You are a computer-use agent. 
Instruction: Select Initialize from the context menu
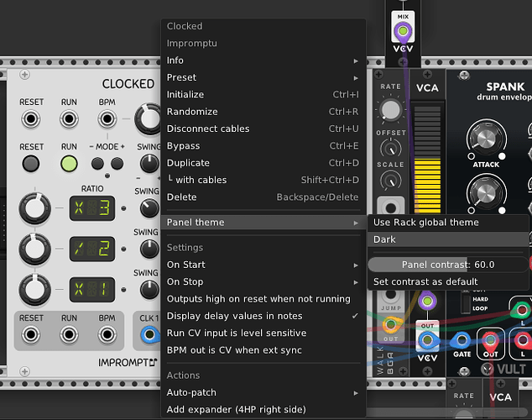pos(263,94)
